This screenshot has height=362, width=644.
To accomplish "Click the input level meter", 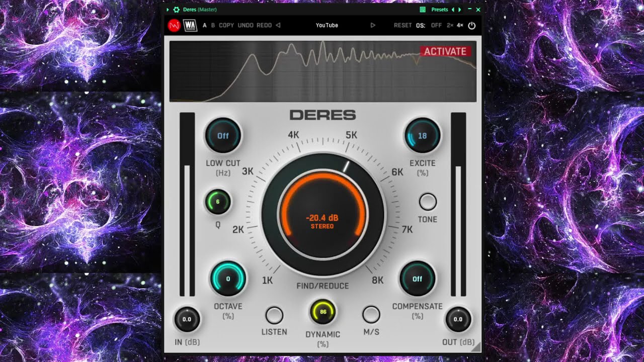I will [187, 205].
